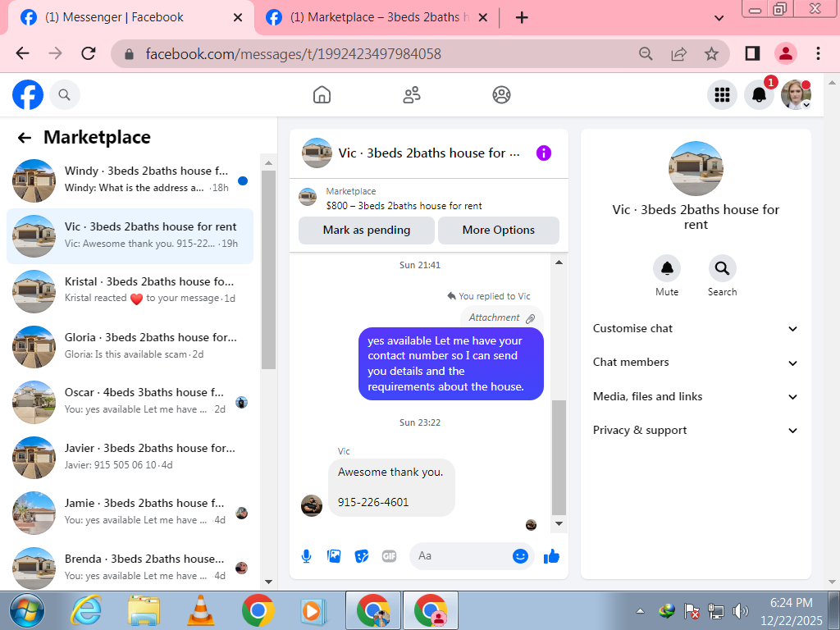Image resolution: width=840 pixels, height=630 pixels.
Task: Open the GIF picker icon
Action: (390, 556)
